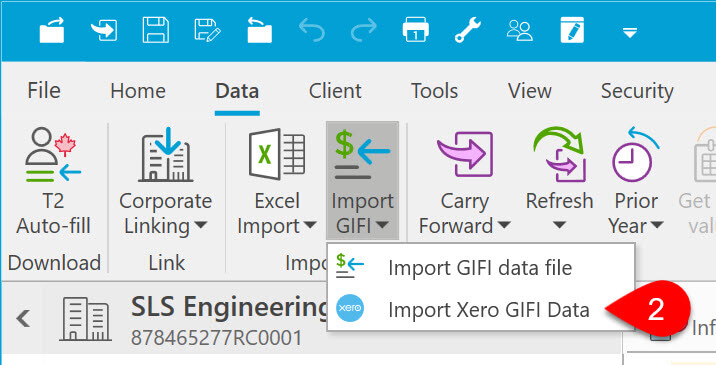Click the Save As icon with pencil

tap(207, 31)
